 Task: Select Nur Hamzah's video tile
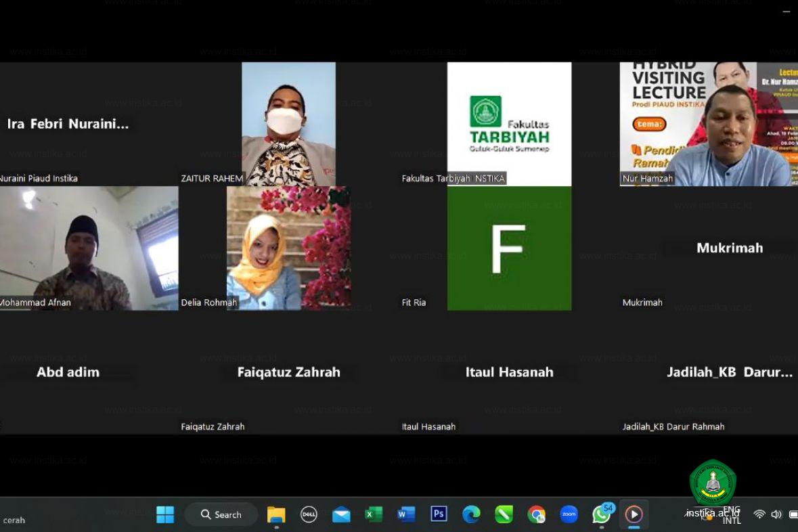(x=708, y=124)
